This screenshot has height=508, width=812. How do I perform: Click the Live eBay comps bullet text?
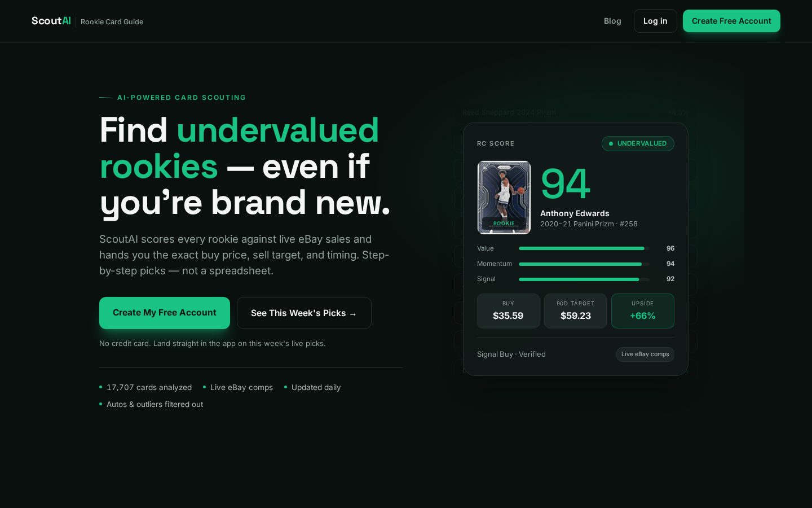[x=241, y=387]
